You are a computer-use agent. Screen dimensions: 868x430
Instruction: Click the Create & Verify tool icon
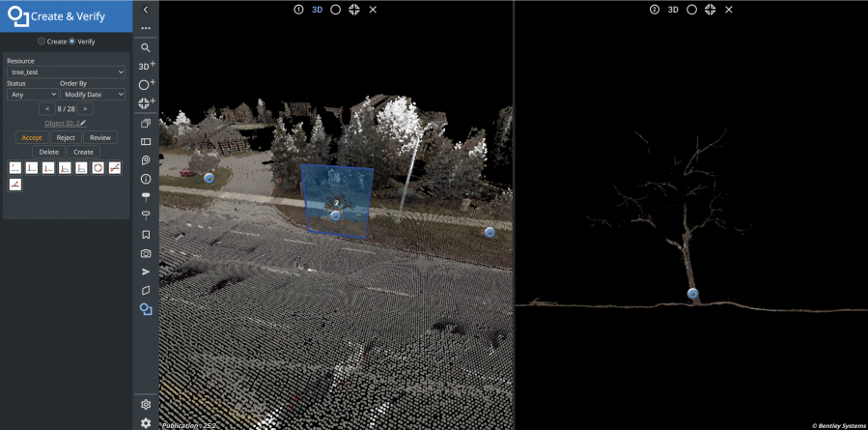(146, 309)
